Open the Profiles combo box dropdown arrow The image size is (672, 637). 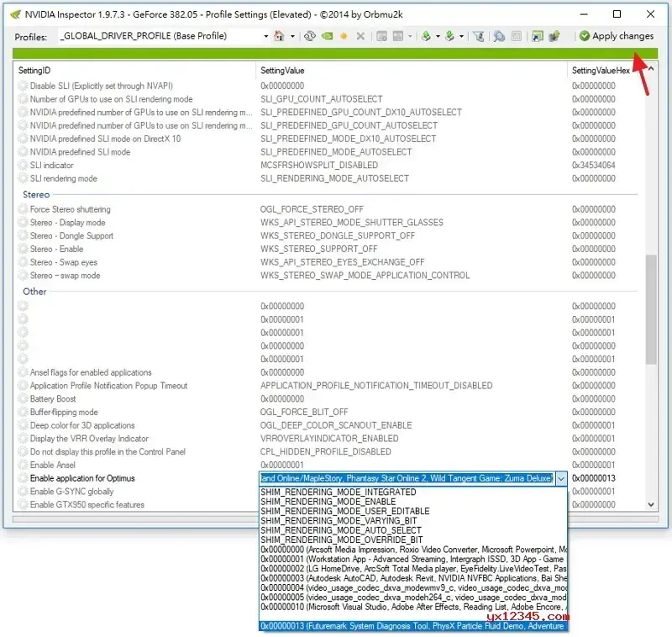[265, 36]
